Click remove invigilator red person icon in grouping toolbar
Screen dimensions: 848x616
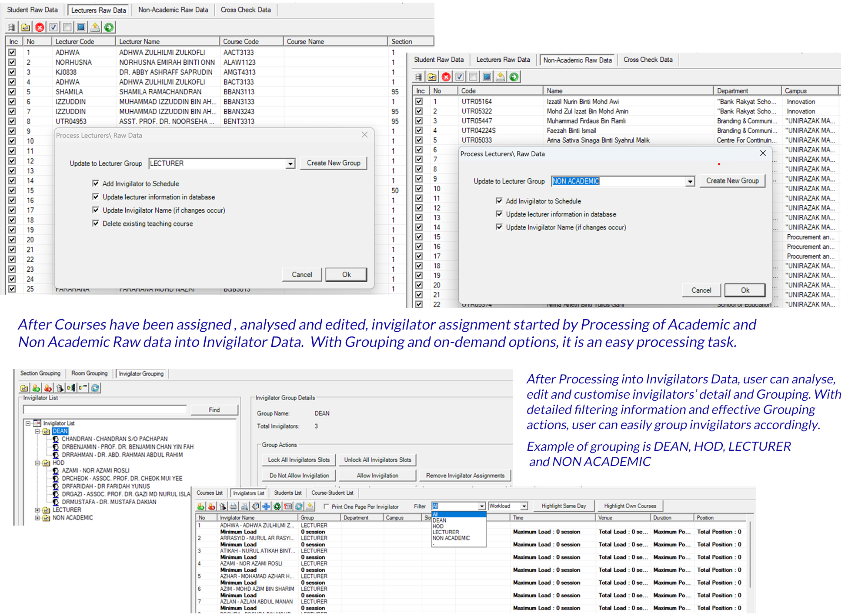click(x=48, y=388)
